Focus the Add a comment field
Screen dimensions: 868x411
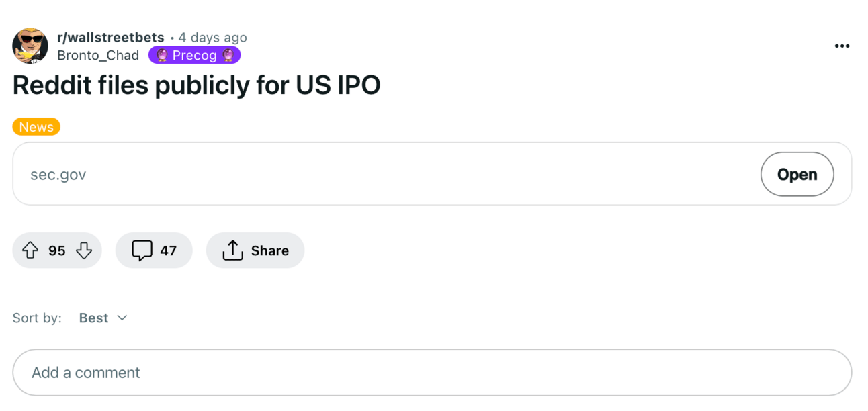[432, 373]
